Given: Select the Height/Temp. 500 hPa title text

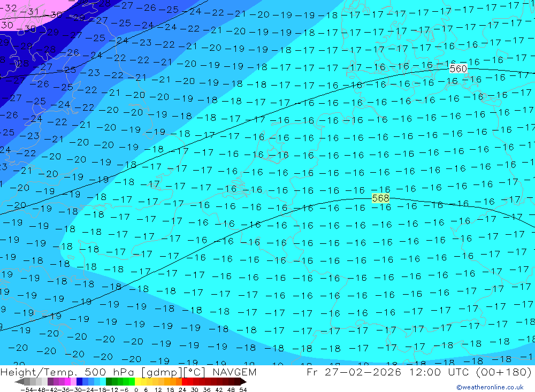Looking at the screenshot, I should tap(68, 372).
